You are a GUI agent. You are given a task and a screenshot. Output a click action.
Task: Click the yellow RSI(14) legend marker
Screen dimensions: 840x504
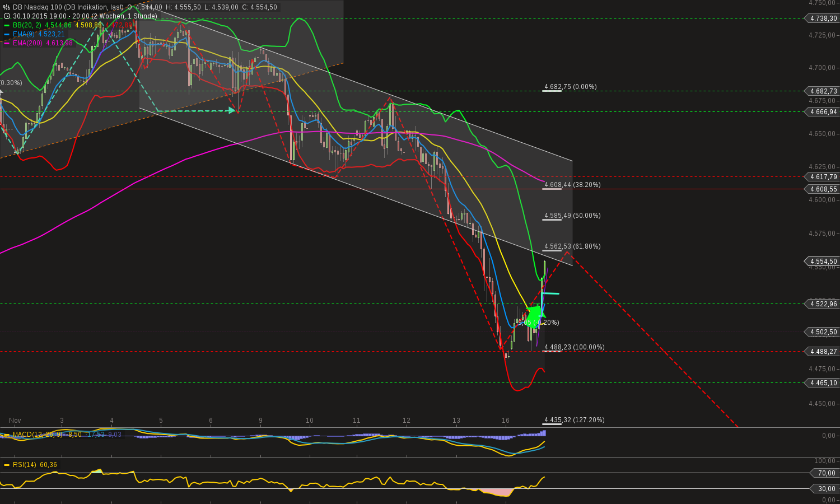coord(7,465)
